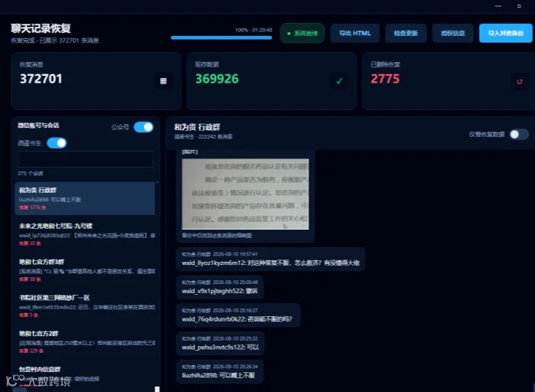The height and width of the screenshot is (392, 535).
Task: Click the '恢复 5 条' red label
Action: tap(28, 315)
